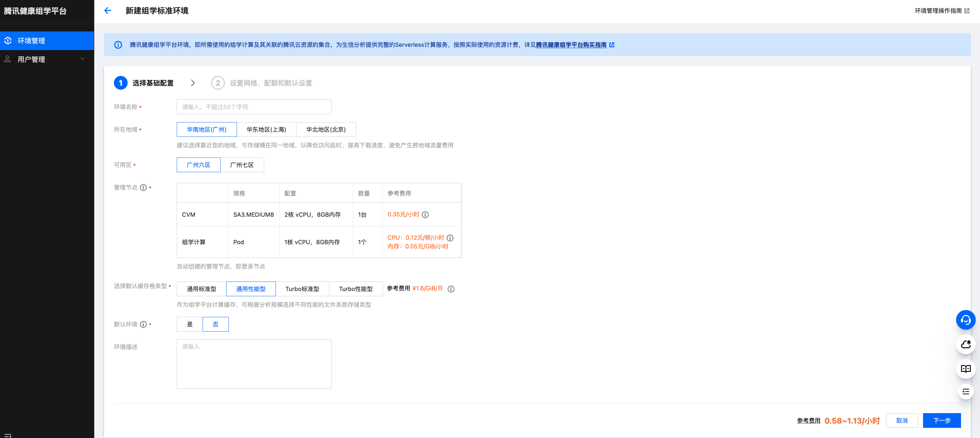Click the 环境名称 input field
Viewport: 980px width, 438px height.
254,107
